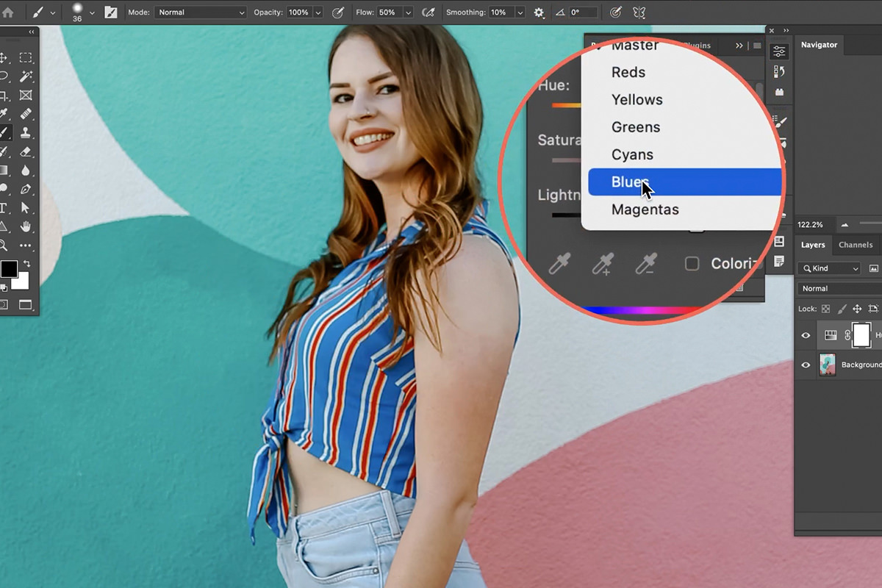The image size is (882, 588).
Task: Open the brush Mode dropdown
Action: [200, 12]
